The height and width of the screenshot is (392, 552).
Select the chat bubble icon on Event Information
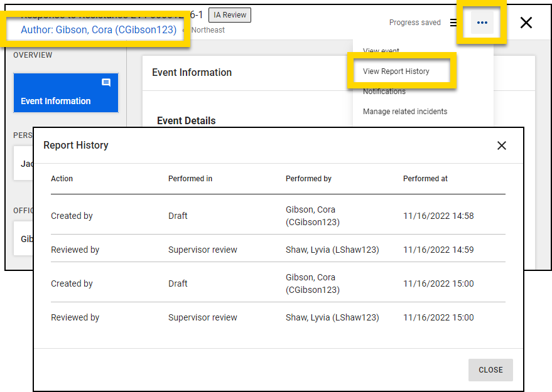point(106,82)
